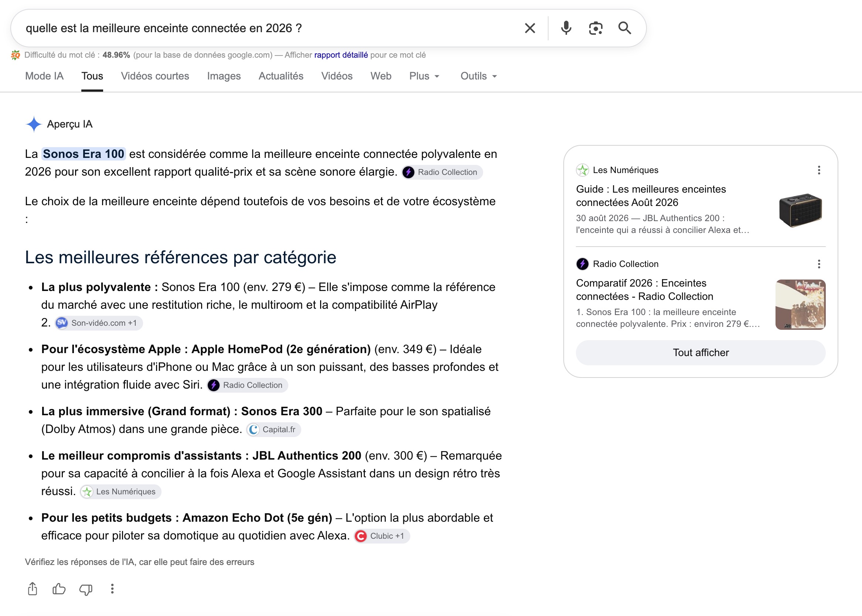The width and height of the screenshot is (862, 616).
Task: Open Guide : Les meilleures enceintes connectées link
Action: [x=651, y=196]
